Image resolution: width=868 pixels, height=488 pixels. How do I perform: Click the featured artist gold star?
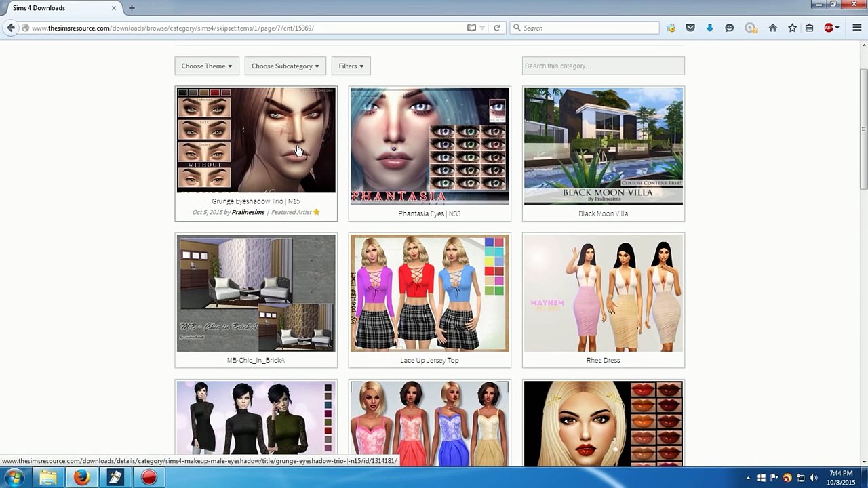tap(316, 212)
